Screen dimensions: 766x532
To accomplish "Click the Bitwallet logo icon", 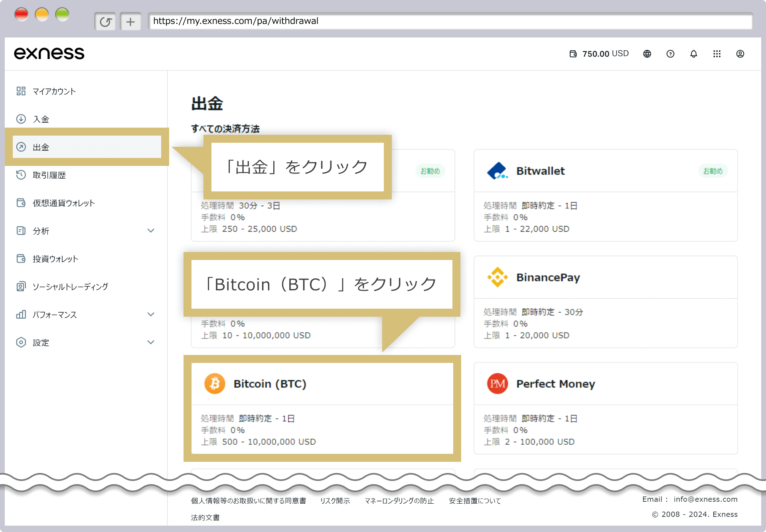I will 498,171.
